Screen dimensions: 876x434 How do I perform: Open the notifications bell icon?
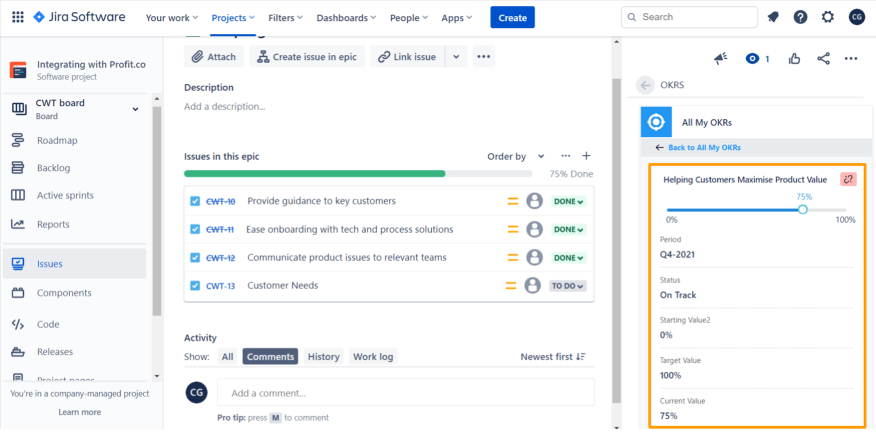tap(773, 17)
